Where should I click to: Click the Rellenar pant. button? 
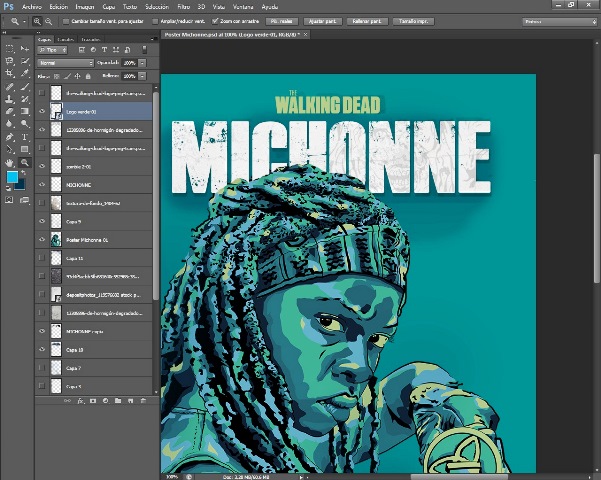367,21
